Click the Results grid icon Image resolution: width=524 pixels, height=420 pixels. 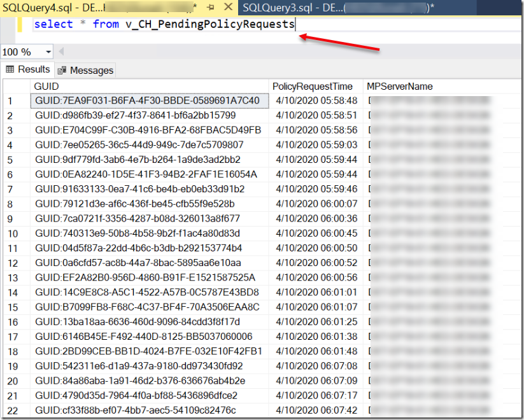click(x=10, y=69)
